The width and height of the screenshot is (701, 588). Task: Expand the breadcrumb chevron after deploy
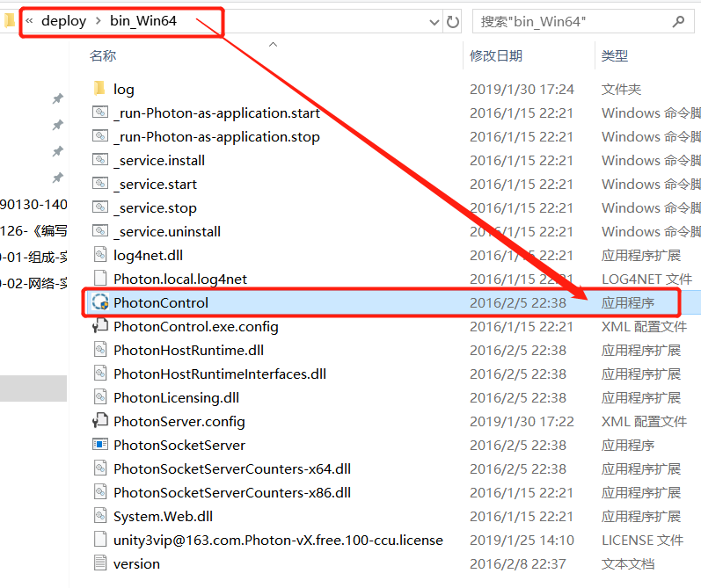point(98,21)
